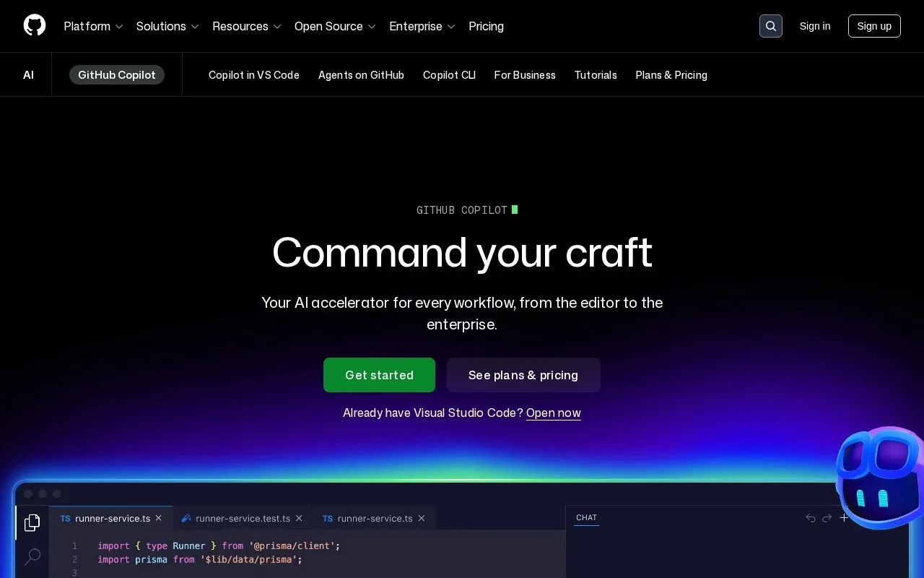
Task: Visit the For Business page
Action: 525,75
